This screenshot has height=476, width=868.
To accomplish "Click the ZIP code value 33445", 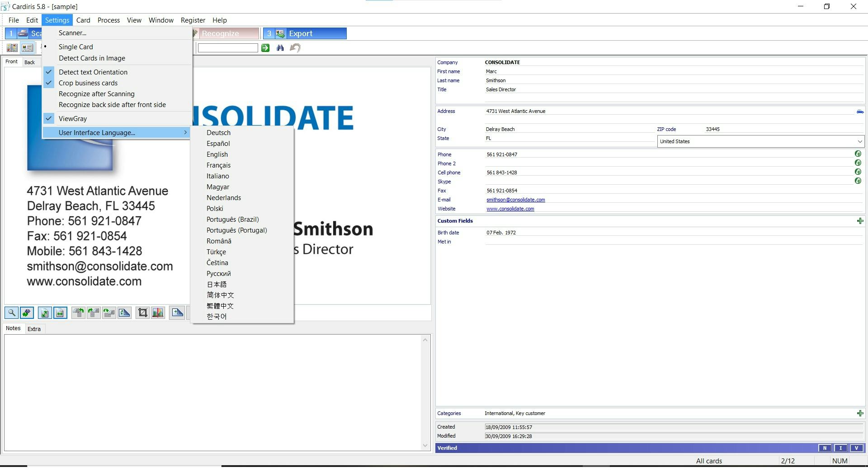I will [712, 129].
